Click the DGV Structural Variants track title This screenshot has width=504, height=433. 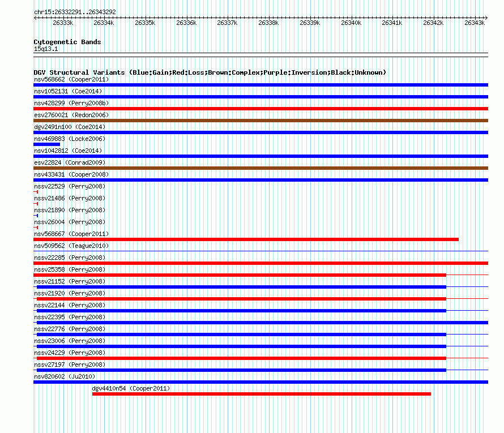(x=210, y=72)
